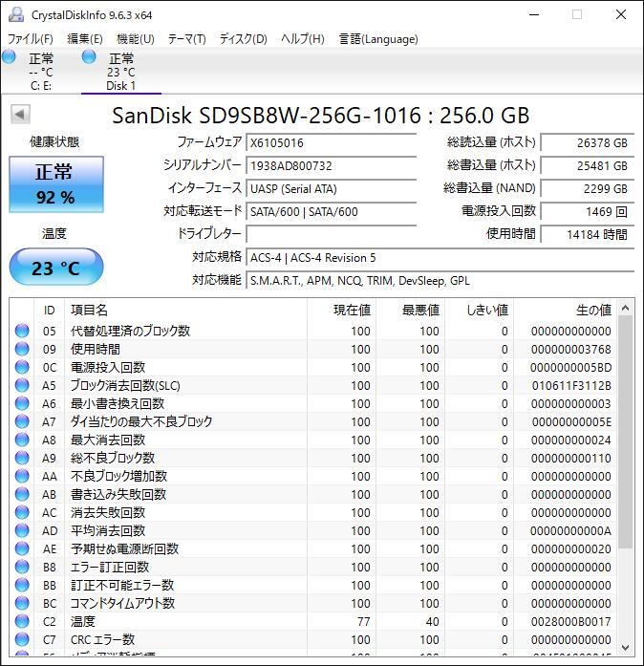Image resolution: width=644 pixels, height=666 pixels.
Task: Click scroll up arrow in SMART list
Action: [x=625, y=308]
